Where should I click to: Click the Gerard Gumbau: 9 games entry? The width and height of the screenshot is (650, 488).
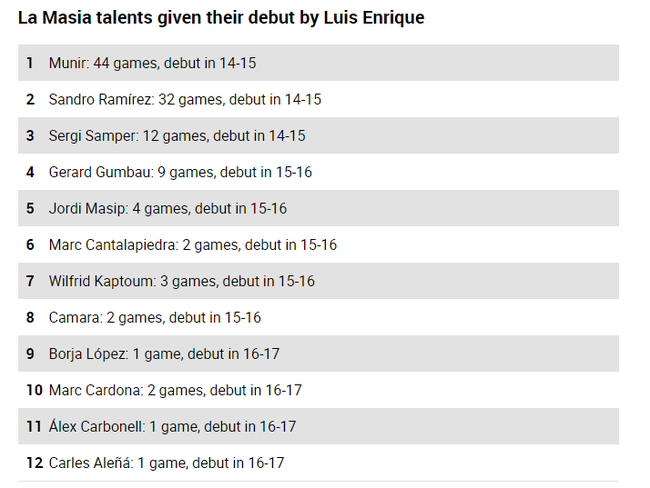tap(180, 172)
